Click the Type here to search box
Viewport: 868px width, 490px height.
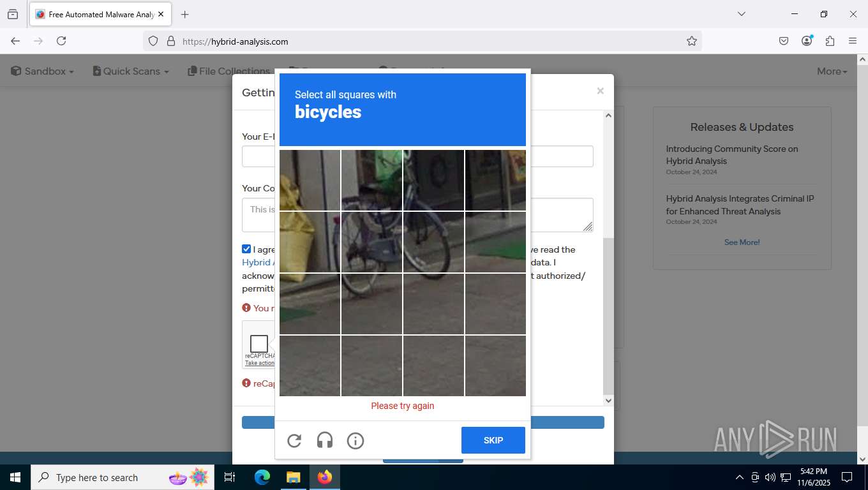click(123, 477)
